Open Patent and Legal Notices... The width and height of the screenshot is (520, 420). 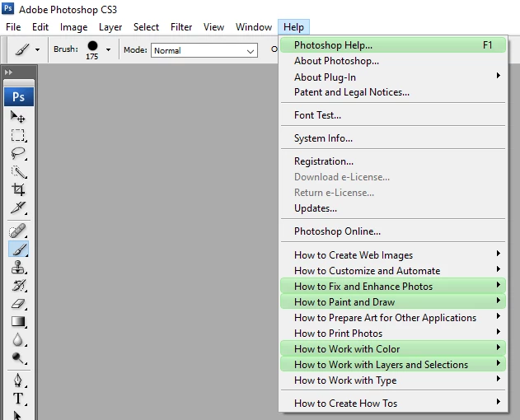(393, 92)
